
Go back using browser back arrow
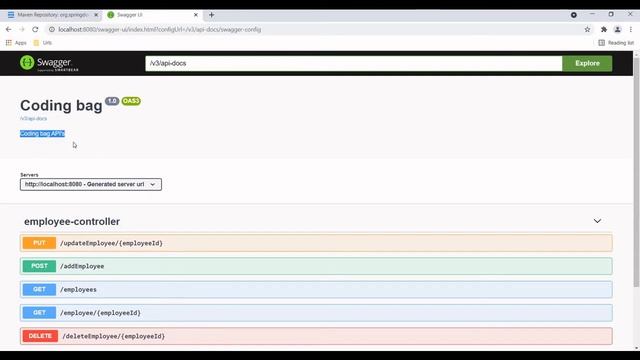pyautogui.click(x=9, y=29)
